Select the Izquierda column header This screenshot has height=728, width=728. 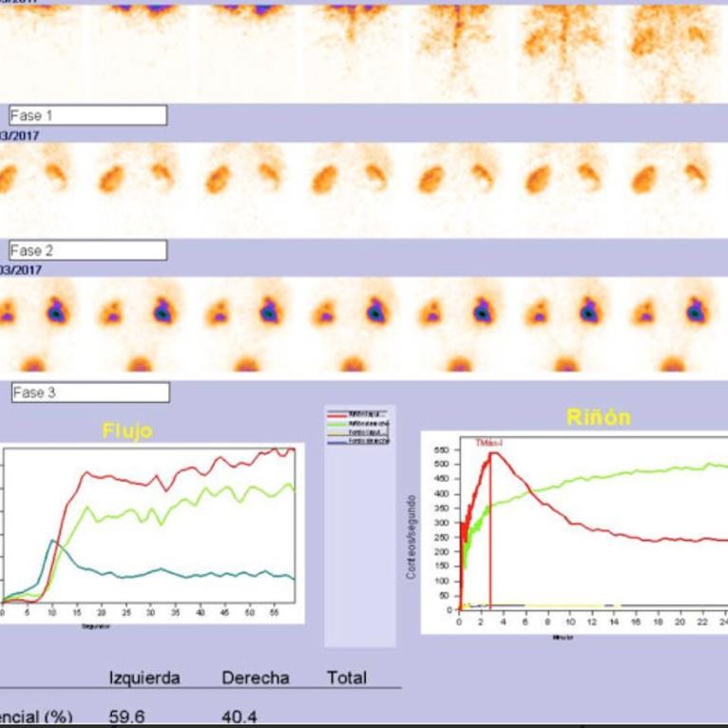click(144, 678)
